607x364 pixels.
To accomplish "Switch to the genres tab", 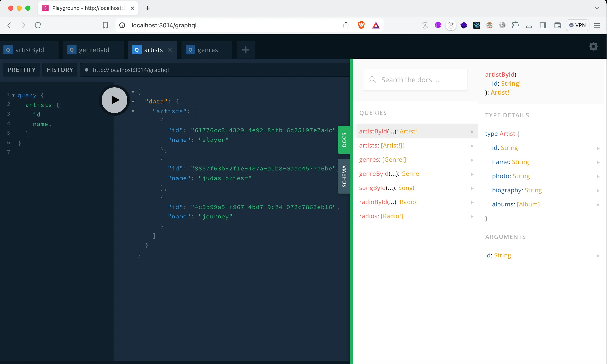I will 207,49.
